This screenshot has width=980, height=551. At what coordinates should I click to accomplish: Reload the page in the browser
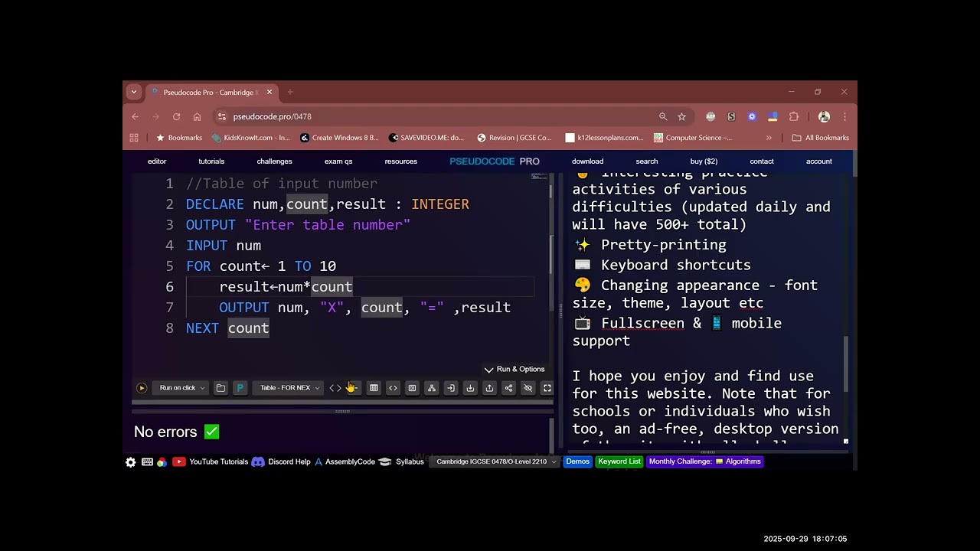(x=176, y=117)
